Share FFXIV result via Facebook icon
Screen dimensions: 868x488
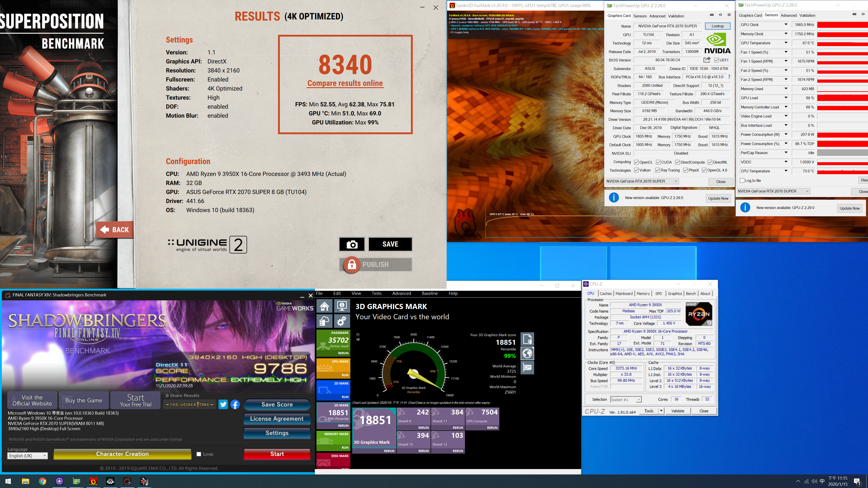point(235,404)
